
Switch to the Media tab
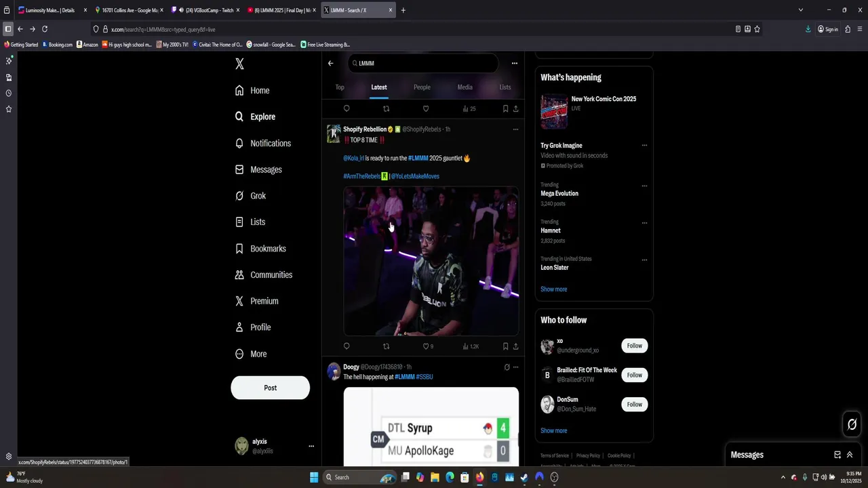(x=465, y=87)
